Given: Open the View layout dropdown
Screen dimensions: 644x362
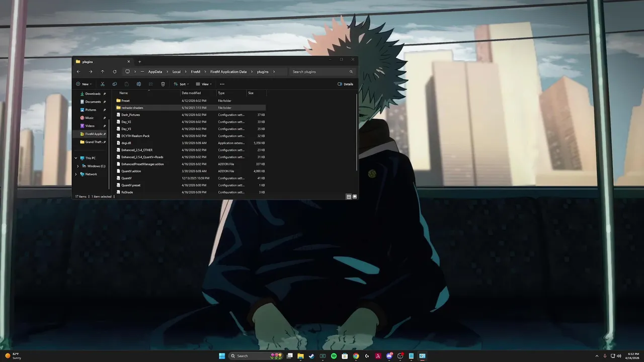Looking at the screenshot, I should [x=204, y=84].
